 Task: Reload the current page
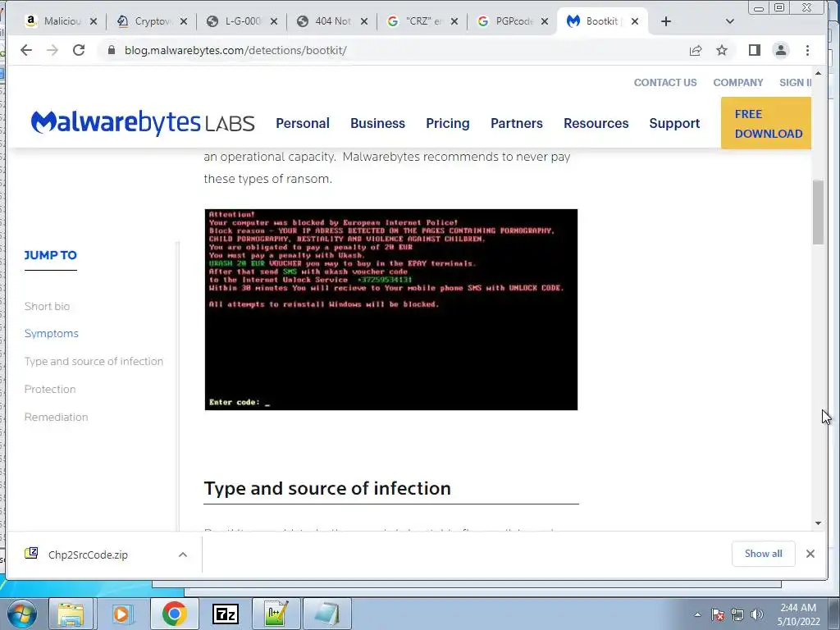pyautogui.click(x=79, y=50)
